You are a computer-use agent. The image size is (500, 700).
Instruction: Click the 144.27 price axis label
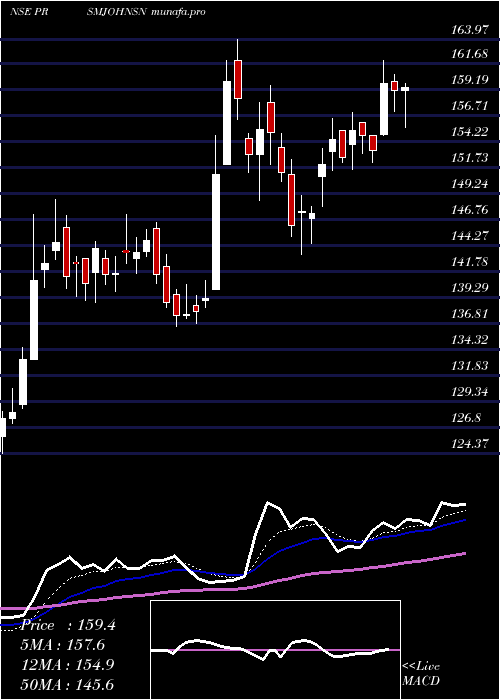pyautogui.click(x=469, y=235)
